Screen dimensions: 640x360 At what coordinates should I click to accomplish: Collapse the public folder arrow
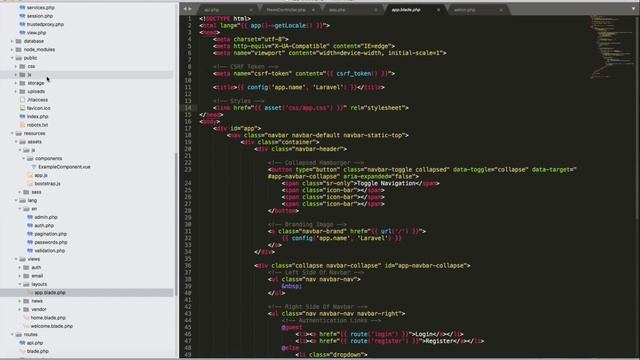click(12, 58)
